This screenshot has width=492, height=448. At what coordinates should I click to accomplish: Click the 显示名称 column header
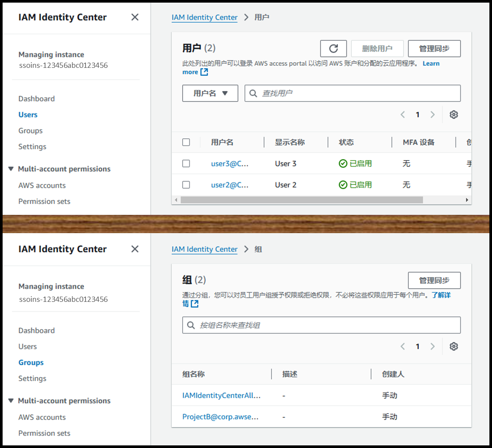coord(290,142)
